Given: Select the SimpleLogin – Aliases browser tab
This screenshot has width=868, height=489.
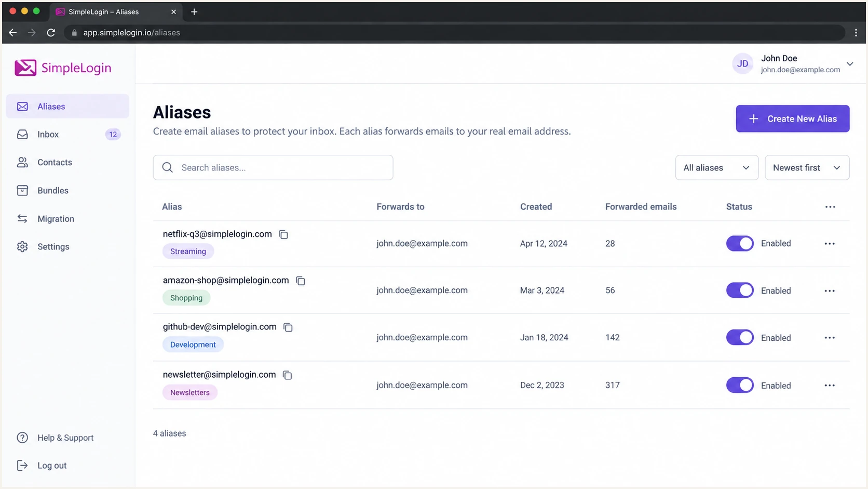Looking at the screenshot, I should click(x=115, y=11).
